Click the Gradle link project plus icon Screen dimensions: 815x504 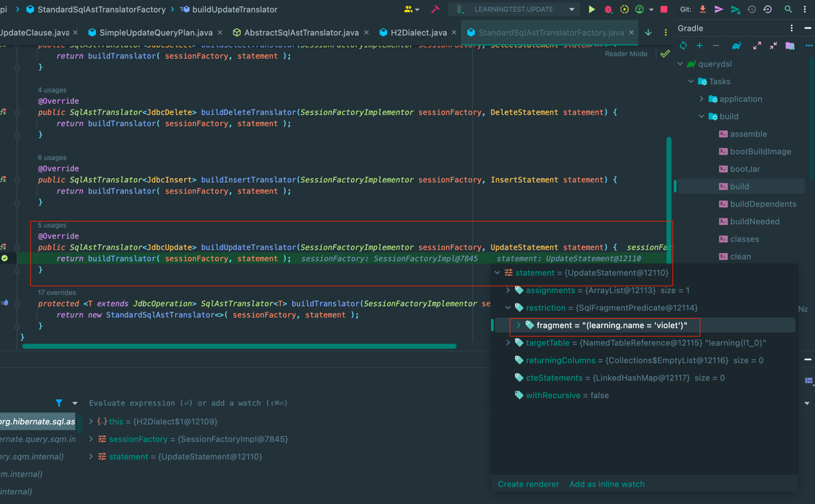[700, 46]
